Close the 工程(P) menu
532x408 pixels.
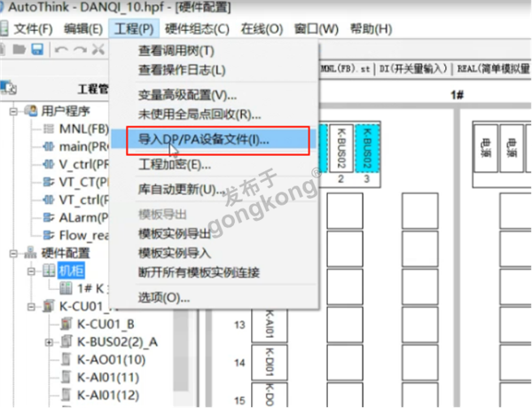[134, 29]
